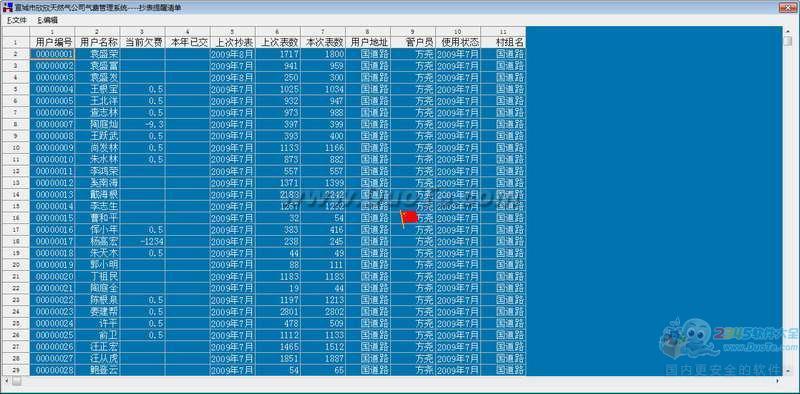Open the E.编辑 menu
The height and width of the screenshot is (394, 800).
tap(47, 20)
